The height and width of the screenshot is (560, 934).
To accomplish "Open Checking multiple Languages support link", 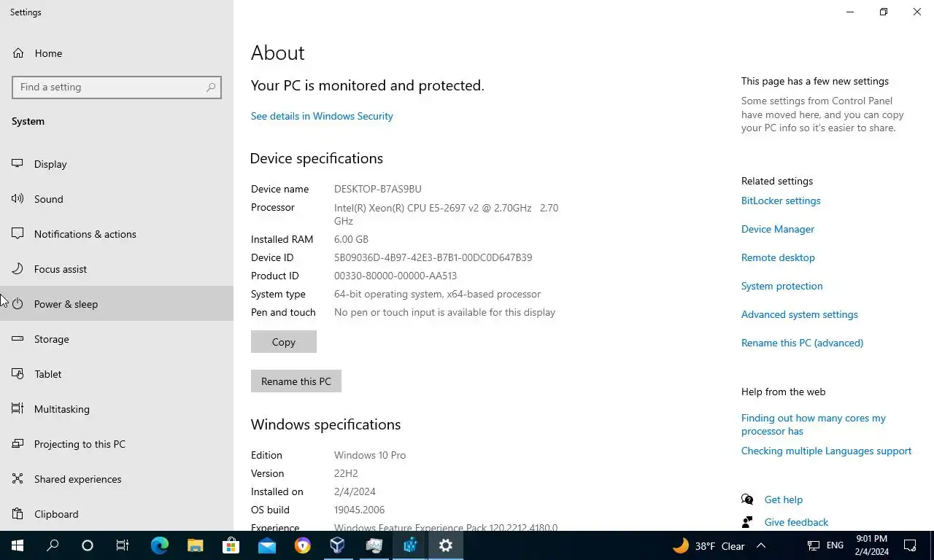I will [x=826, y=451].
